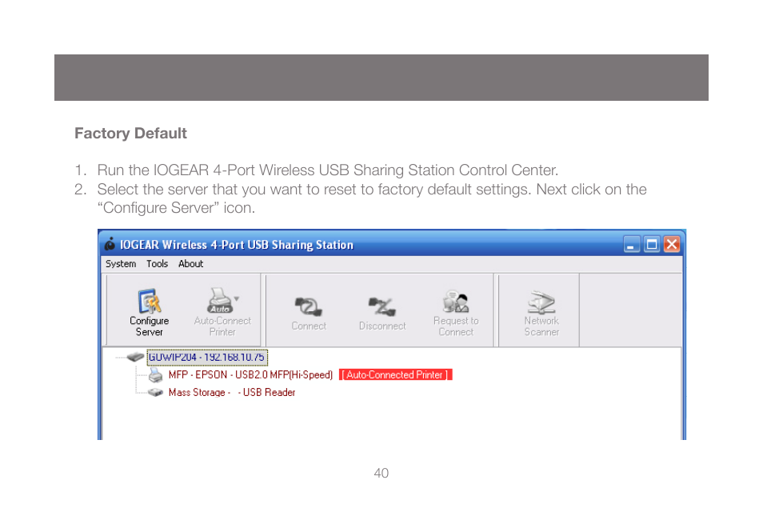Click the server device icon in tree
This screenshot has width=763, height=532.
(x=136, y=358)
